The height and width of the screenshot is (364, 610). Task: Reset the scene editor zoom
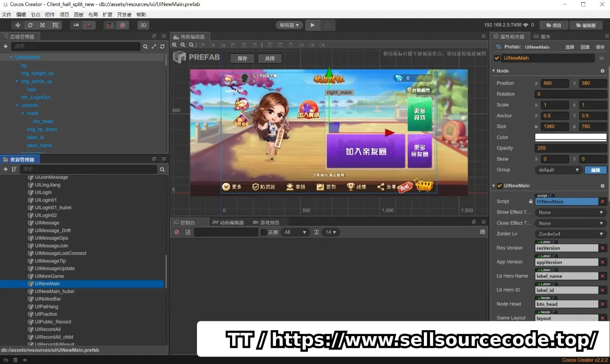pos(191,45)
